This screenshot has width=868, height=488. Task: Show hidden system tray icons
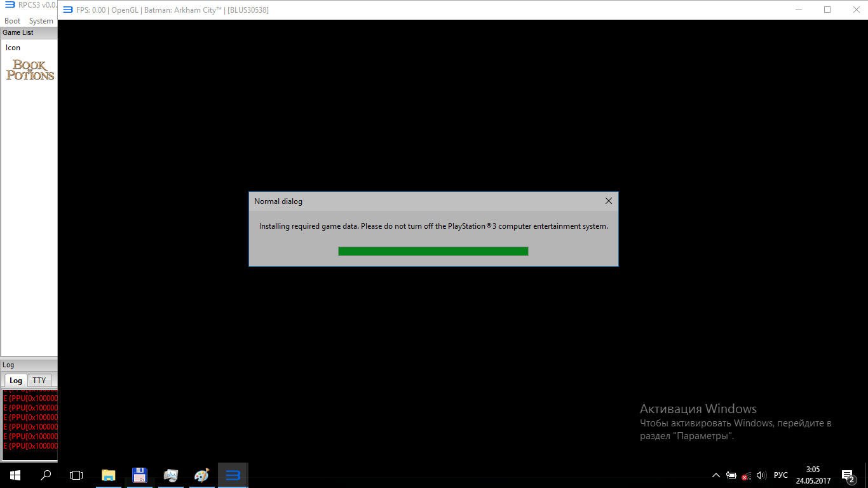pos(716,475)
